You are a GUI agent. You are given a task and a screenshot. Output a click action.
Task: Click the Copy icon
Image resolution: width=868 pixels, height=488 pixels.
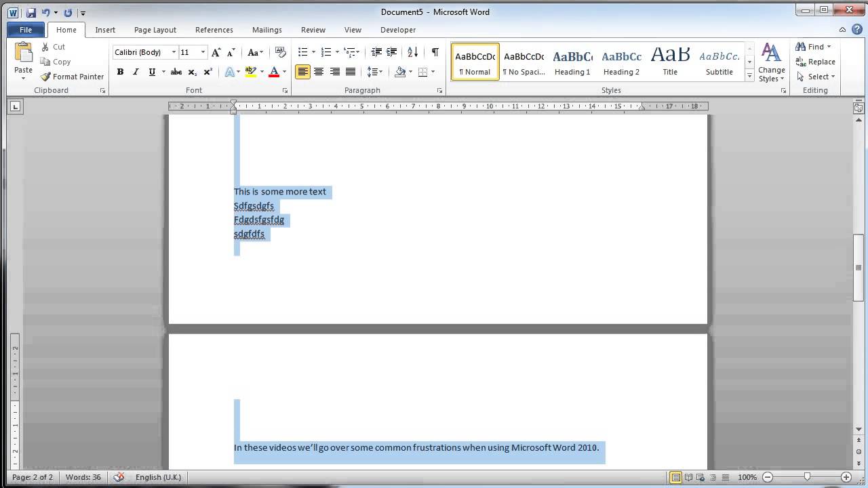pyautogui.click(x=45, y=62)
